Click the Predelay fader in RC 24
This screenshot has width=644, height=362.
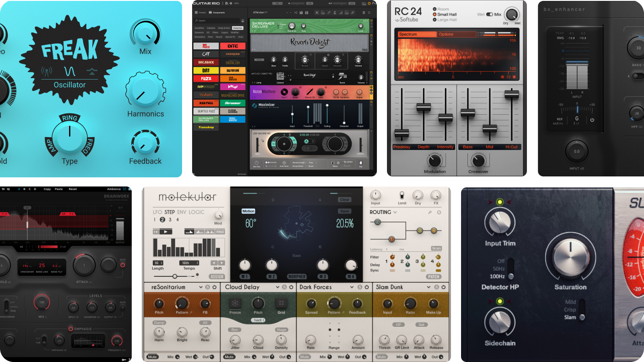click(x=402, y=133)
